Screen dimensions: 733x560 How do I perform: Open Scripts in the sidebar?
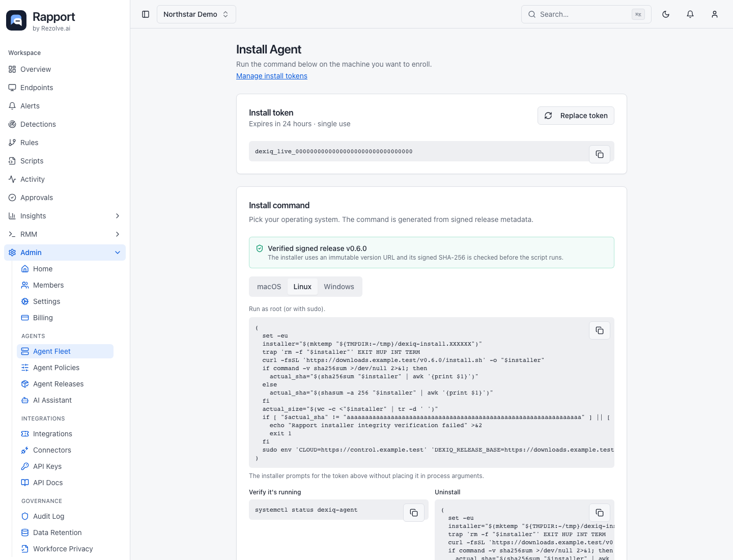pyautogui.click(x=65, y=161)
